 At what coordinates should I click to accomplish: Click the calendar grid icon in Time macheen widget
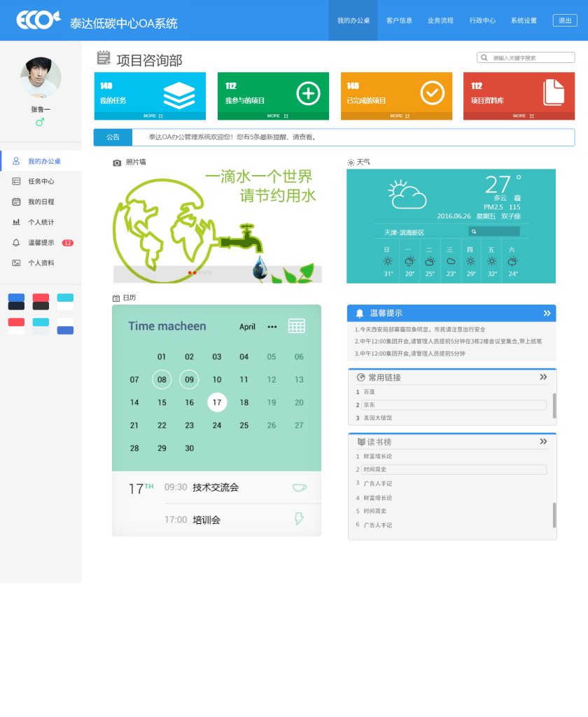[x=297, y=326]
